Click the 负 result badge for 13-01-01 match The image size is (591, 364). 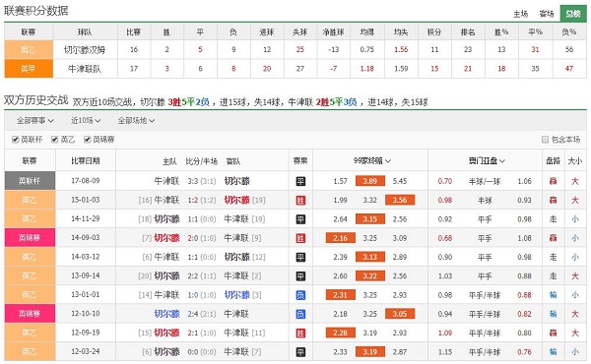click(x=300, y=295)
